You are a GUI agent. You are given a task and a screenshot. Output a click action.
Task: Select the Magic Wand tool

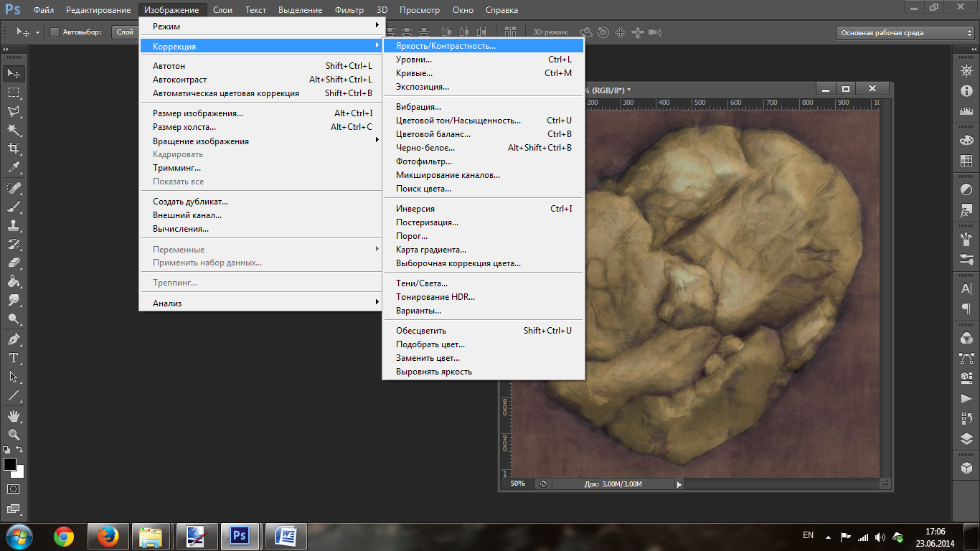coord(14,130)
